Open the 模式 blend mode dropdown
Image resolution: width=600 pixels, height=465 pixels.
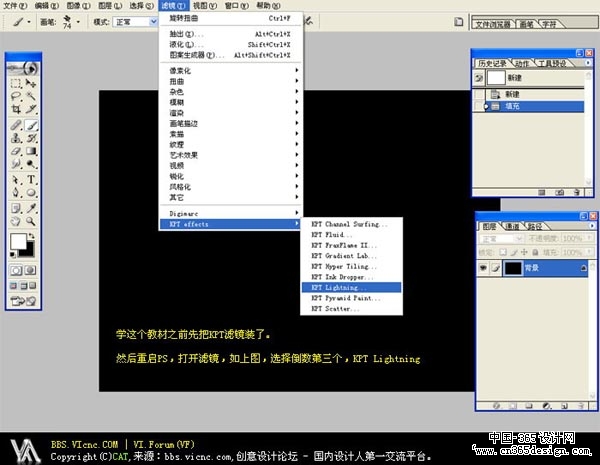tap(153, 22)
